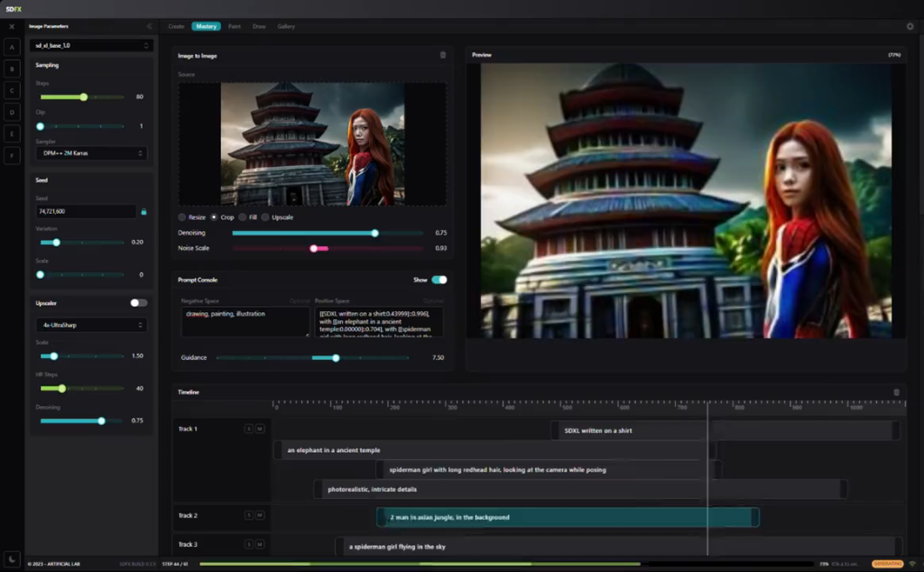Select preset slot A in left sidebar
The height and width of the screenshot is (572, 924).
click(x=12, y=46)
